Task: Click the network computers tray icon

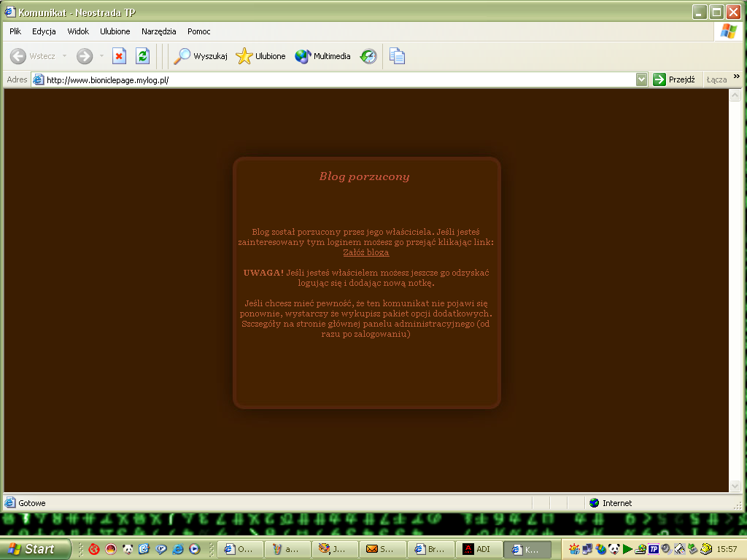Action: 587,549
